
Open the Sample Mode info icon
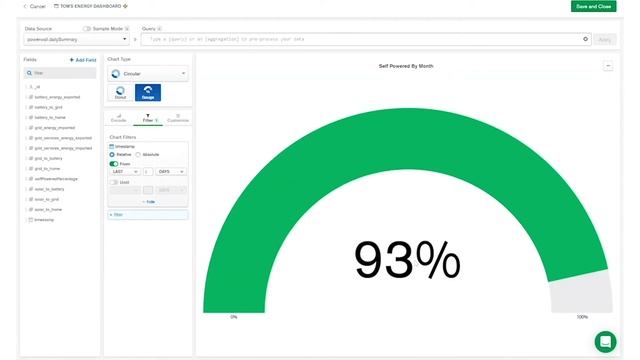(127, 29)
